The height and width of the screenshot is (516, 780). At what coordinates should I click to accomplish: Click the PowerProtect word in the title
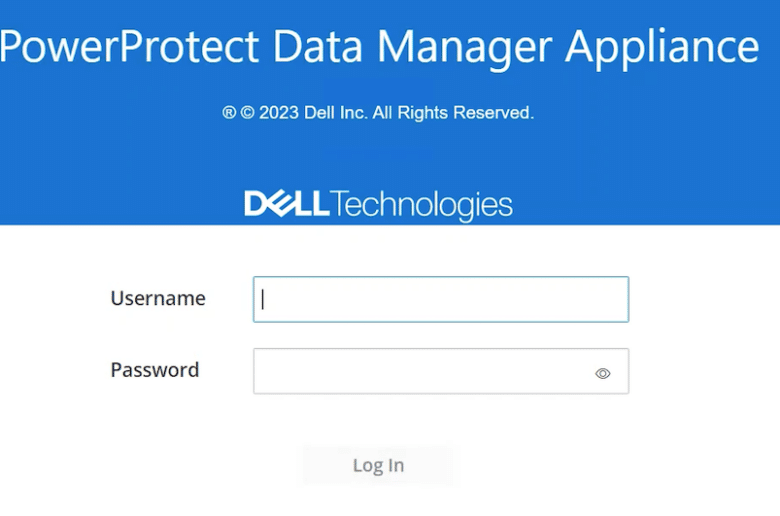coord(129,46)
